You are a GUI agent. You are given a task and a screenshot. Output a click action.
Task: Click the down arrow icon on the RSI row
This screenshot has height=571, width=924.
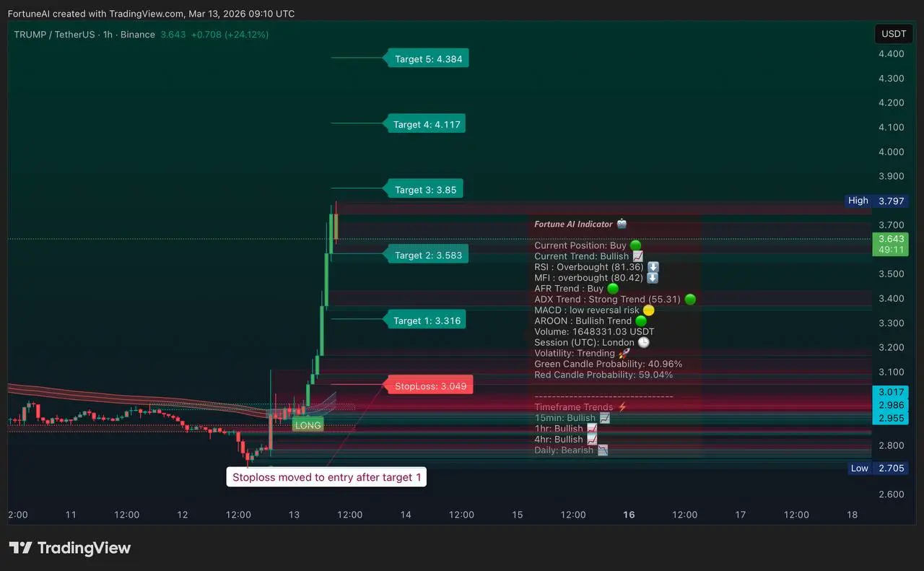pos(653,267)
